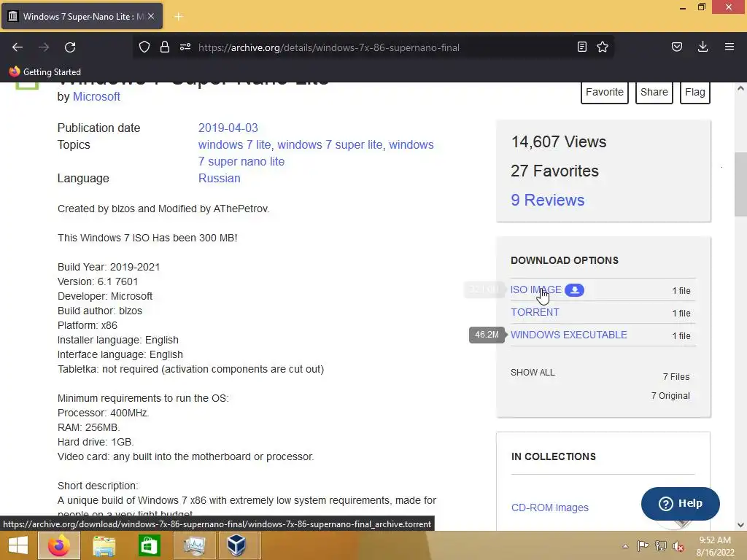This screenshot has width=747, height=560.
Task: Open the Windows Start button
Action: (18, 545)
